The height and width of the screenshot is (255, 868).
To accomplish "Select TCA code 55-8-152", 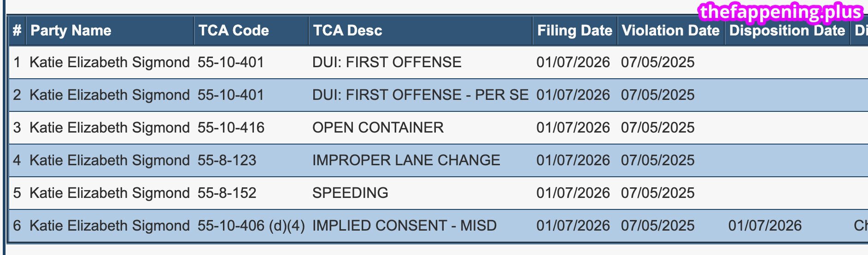I will click(227, 193).
